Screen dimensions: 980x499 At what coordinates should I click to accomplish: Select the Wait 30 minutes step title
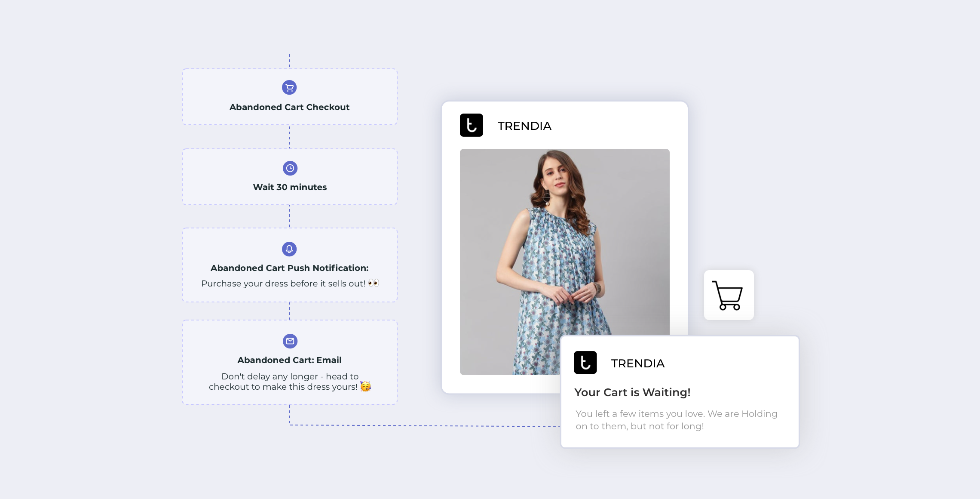click(x=290, y=187)
